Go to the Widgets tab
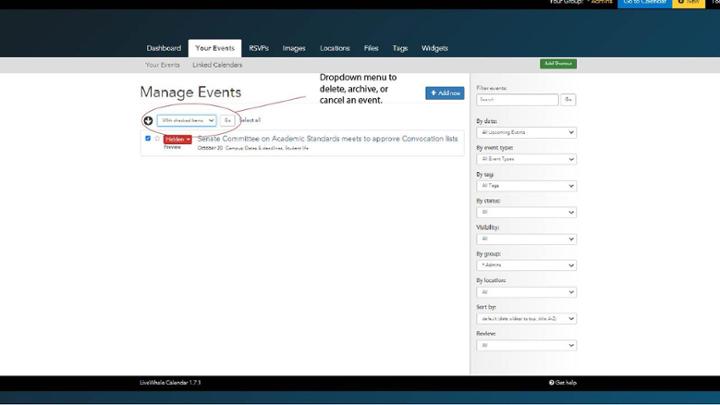720x405 pixels. (434, 48)
